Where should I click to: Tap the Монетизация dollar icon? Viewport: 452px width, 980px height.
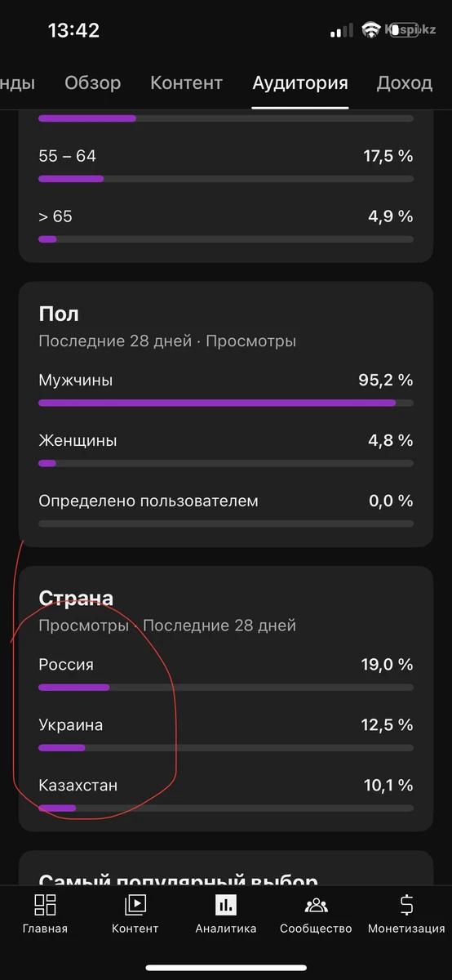tap(406, 904)
